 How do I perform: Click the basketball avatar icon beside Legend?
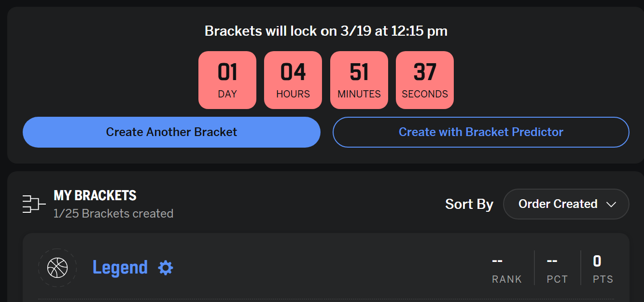pyautogui.click(x=57, y=268)
